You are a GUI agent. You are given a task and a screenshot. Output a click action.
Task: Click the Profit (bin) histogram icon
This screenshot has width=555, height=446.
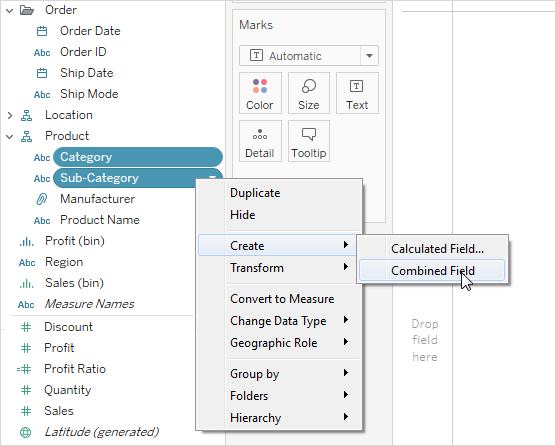coord(27,242)
